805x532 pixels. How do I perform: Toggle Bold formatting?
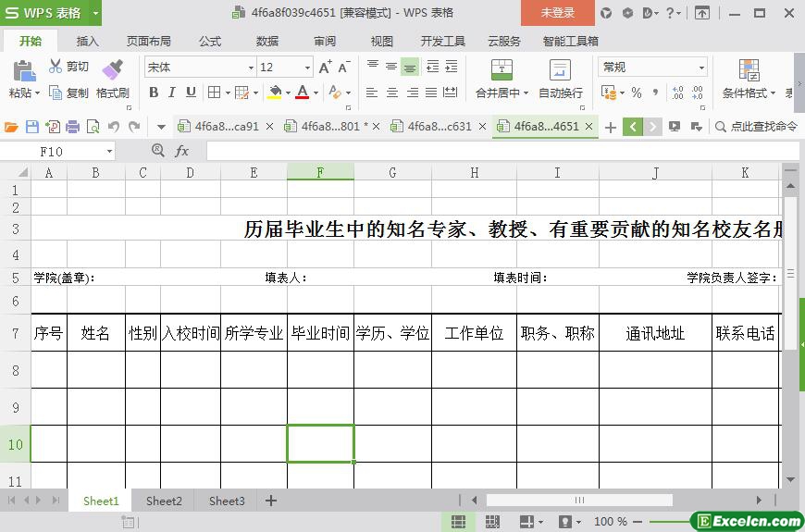pyautogui.click(x=154, y=93)
